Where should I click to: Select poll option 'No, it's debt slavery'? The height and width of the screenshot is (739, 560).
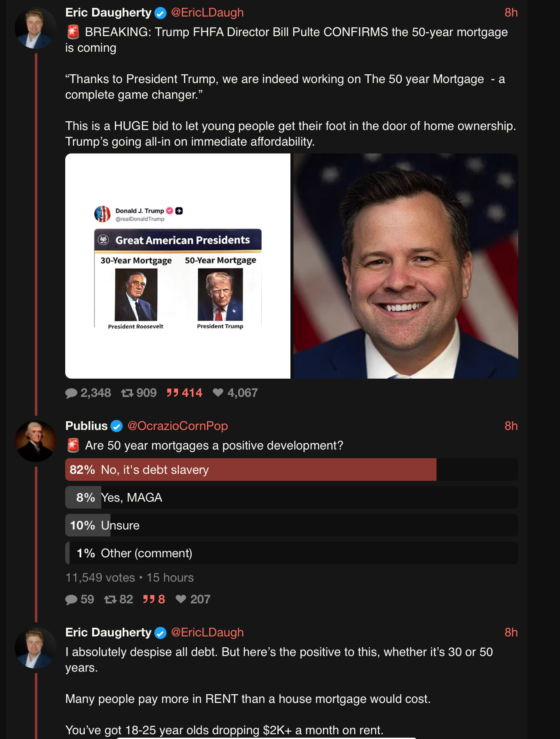pyautogui.click(x=291, y=470)
